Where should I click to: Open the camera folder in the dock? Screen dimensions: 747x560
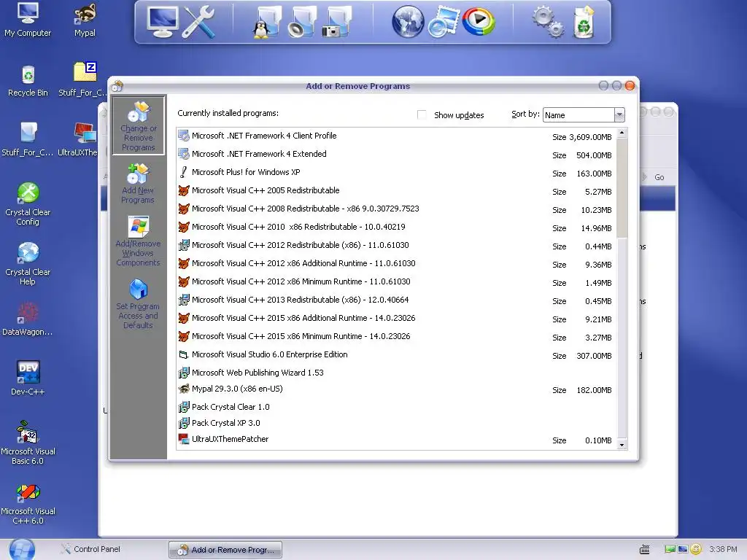tap(336, 21)
